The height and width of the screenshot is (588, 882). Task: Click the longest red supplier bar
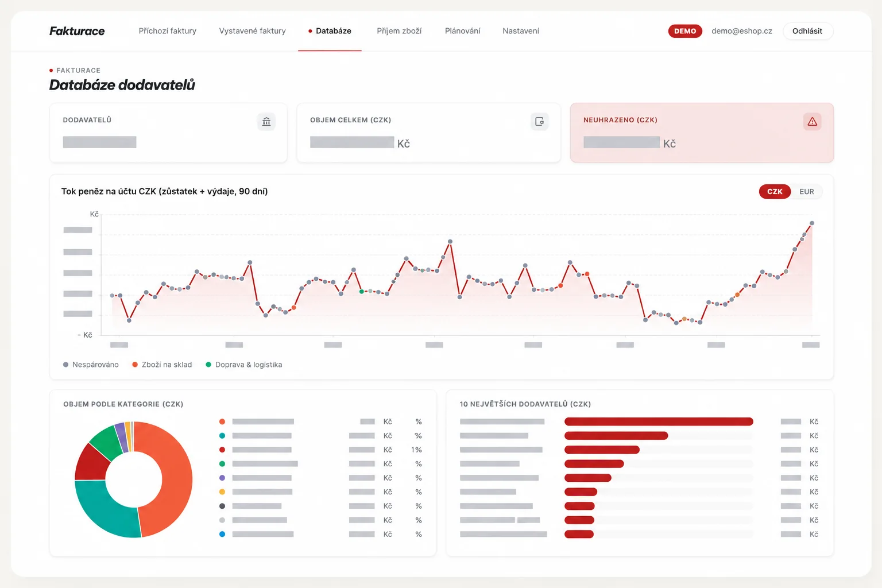pos(659,421)
